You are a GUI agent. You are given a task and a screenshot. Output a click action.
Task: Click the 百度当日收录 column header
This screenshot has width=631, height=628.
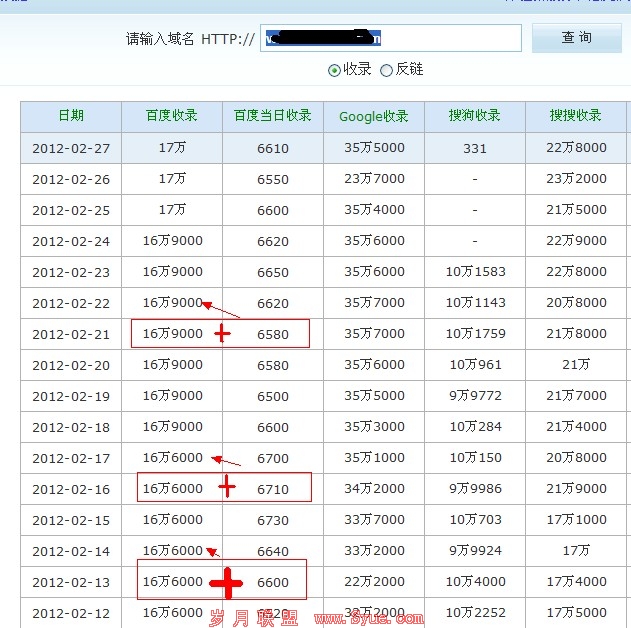(x=273, y=116)
